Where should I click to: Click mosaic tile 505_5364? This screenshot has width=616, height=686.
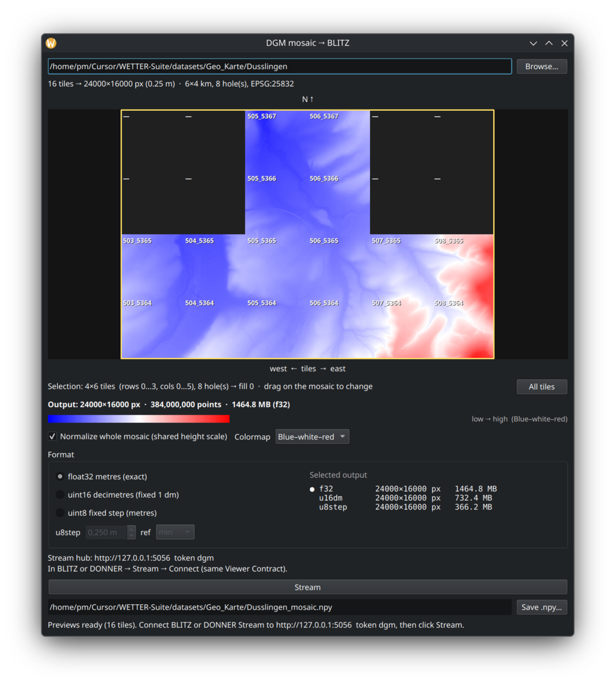276,327
